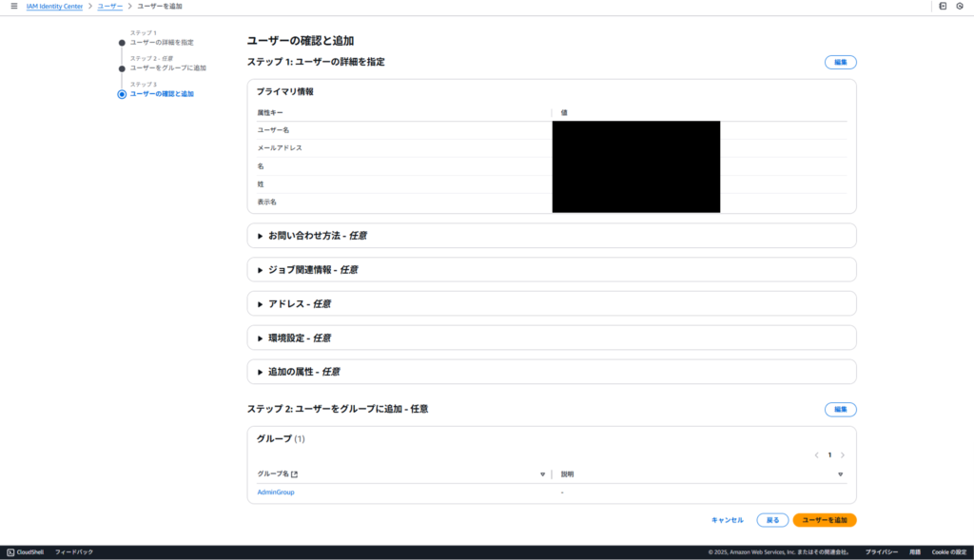Click the 表示名 attribute row label

point(267,203)
